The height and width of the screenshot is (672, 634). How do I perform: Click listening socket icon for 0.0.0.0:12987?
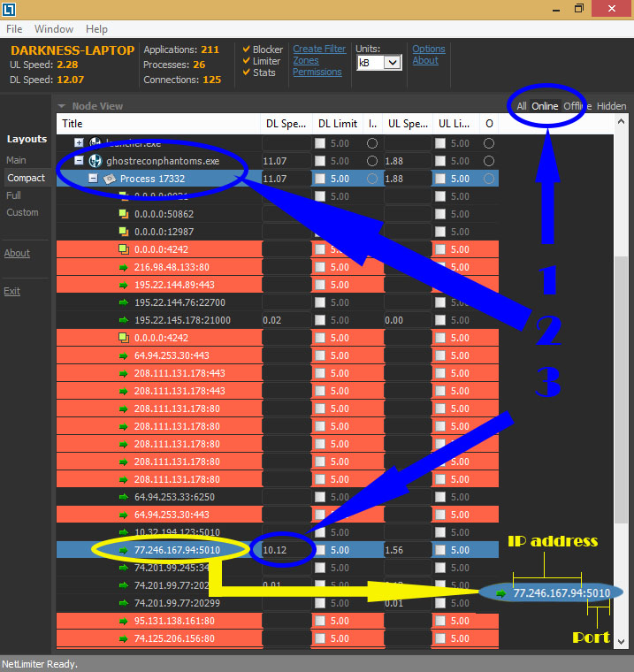[x=124, y=232]
